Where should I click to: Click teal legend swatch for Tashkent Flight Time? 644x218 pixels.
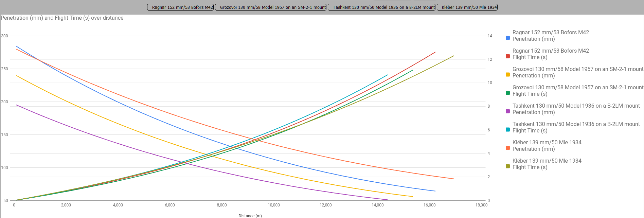(508, 130)
